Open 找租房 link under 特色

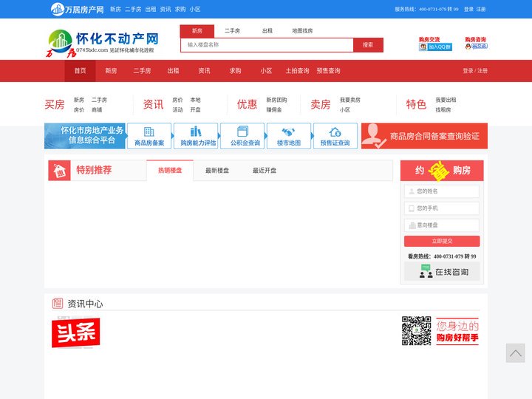[443, 110]
